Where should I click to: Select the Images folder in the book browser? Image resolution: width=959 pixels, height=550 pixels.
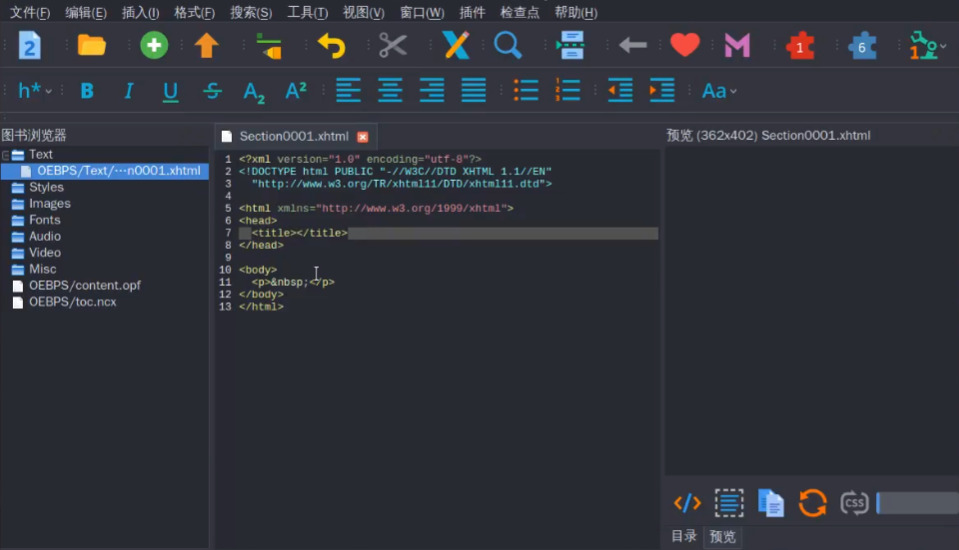pos(49,203)
